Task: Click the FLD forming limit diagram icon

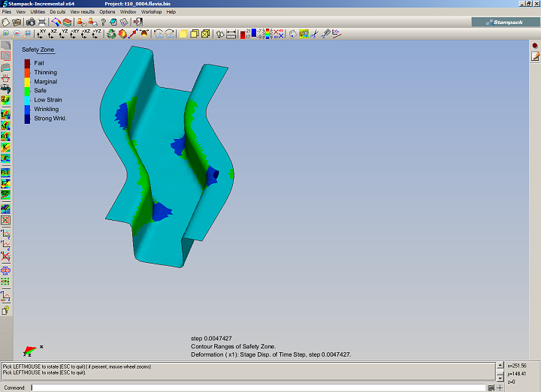Action: [x=6, y=173]
